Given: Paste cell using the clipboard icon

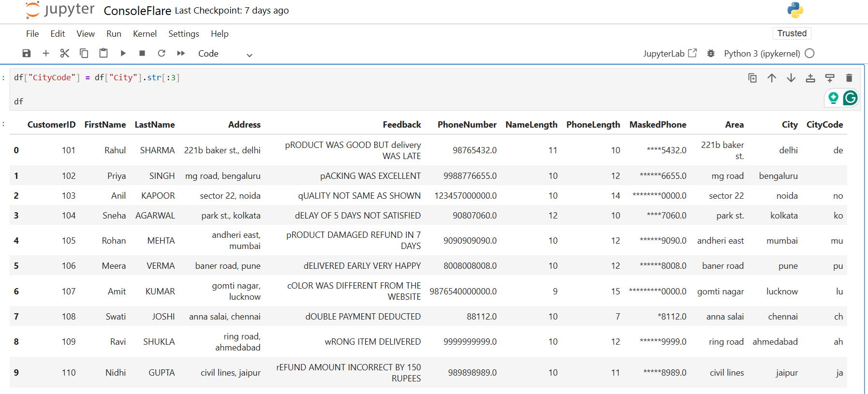Looking at the screenshot, I should pos(103,53).
